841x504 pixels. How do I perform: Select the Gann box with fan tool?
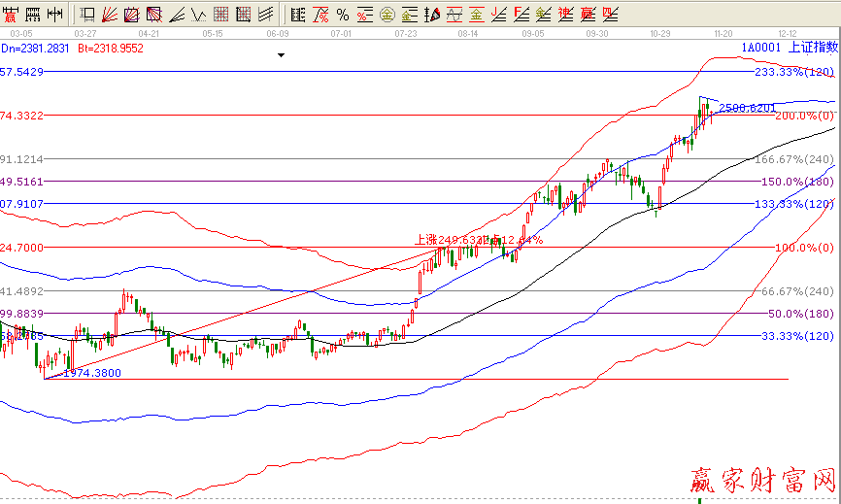click(130, 14)
